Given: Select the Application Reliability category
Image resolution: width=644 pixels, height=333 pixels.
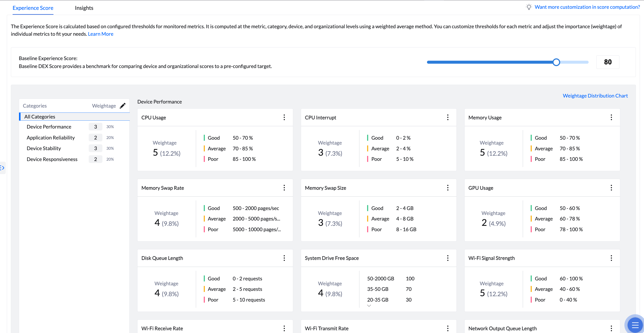Looking at the screenshot, I should [51, 138].
